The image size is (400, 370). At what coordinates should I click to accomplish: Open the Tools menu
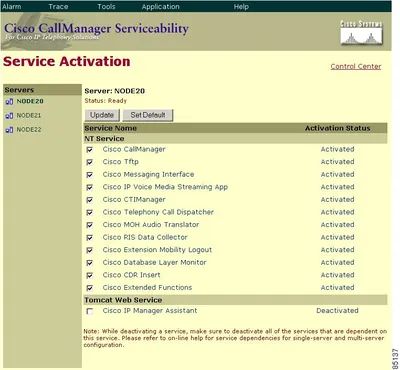click(106, 6)
